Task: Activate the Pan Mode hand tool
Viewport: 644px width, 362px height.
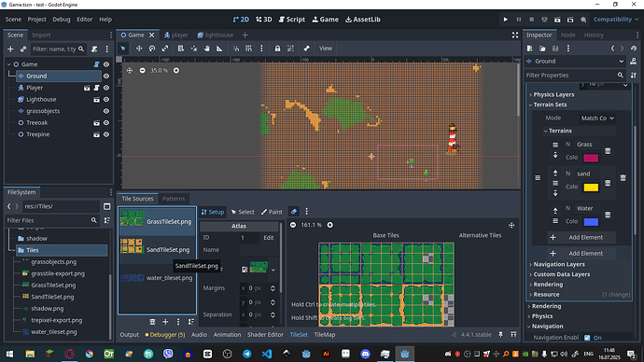Action: [x=206, y=49]
